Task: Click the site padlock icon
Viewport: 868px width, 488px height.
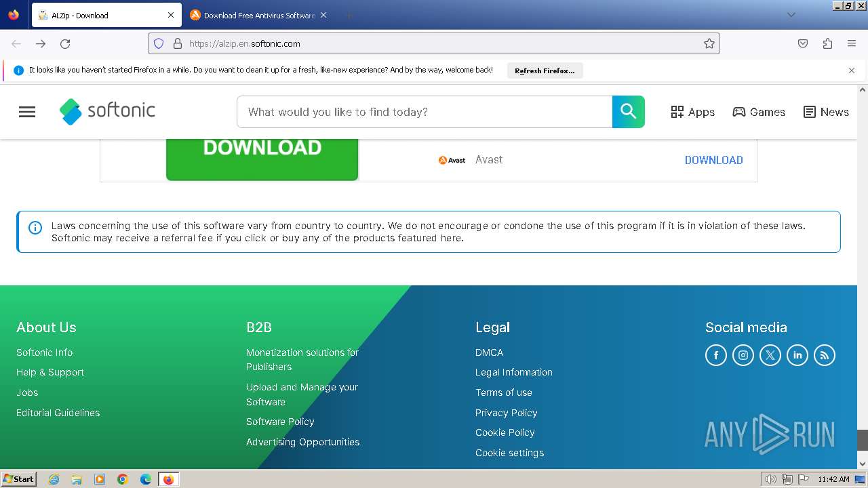Action: (x=178, y=43)
